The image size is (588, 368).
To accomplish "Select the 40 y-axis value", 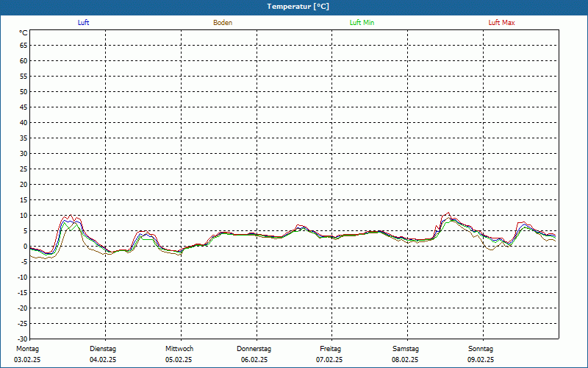I will [x=24, y=122].
